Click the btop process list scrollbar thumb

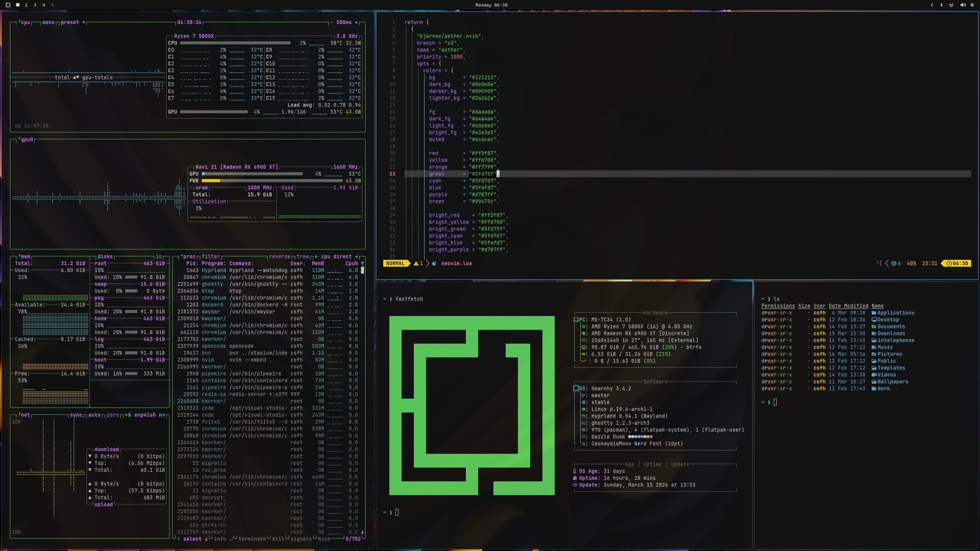coord(362,270)
